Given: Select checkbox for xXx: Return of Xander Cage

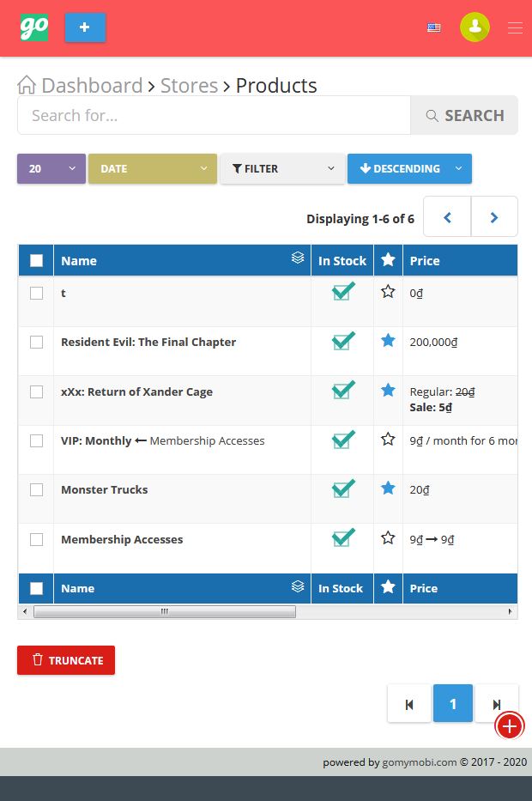Looking at the screenshot, I should pos(36,391).
